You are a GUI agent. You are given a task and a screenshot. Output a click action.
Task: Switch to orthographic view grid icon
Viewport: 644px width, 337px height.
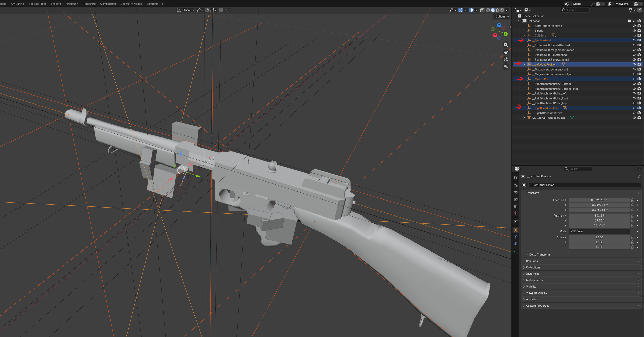(506, 66)
